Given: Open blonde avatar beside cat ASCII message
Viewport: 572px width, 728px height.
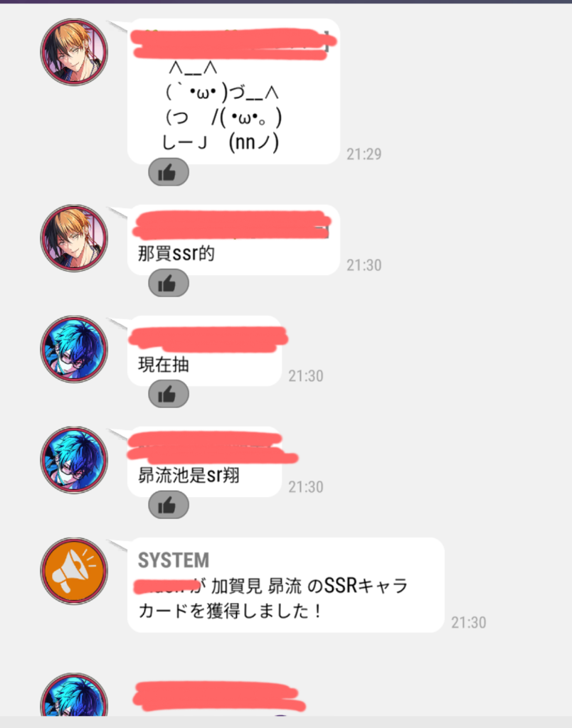Looking at the screenshot, I should pyautogui.click(x=74, y=52).
